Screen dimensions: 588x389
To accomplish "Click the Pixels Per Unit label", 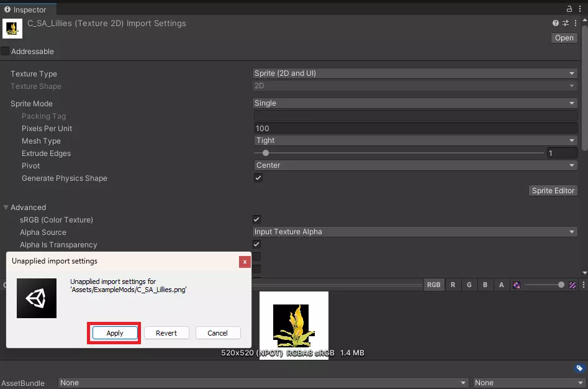I will (47, 128).
